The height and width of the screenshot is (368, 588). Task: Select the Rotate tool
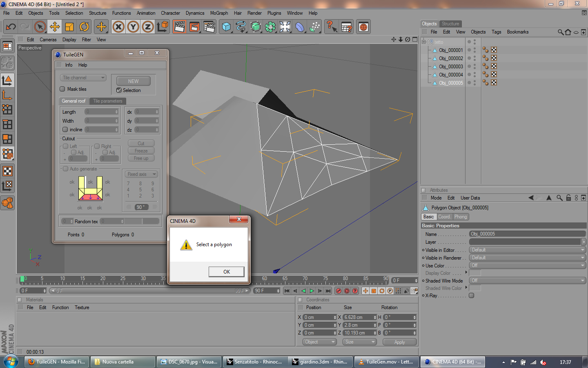point(84,27)
